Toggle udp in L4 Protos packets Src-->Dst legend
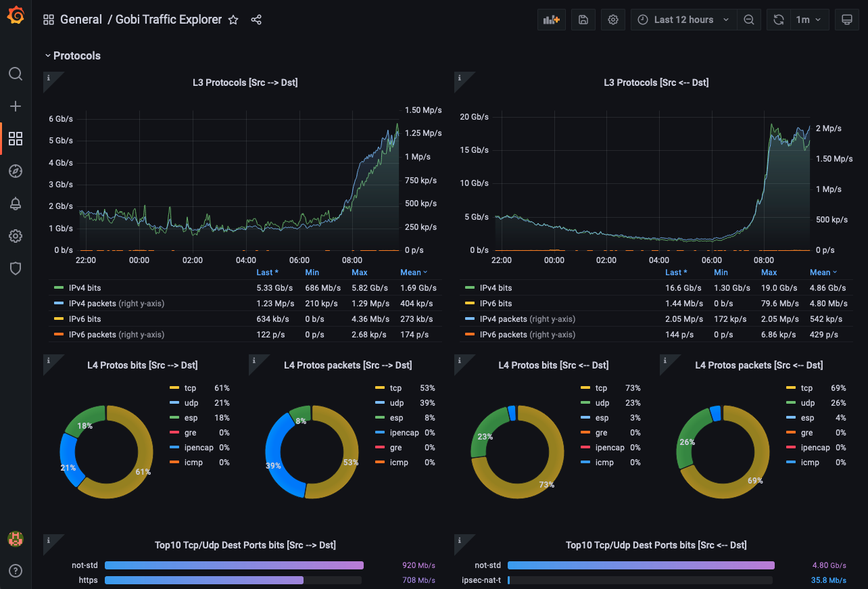 [396, 403]
